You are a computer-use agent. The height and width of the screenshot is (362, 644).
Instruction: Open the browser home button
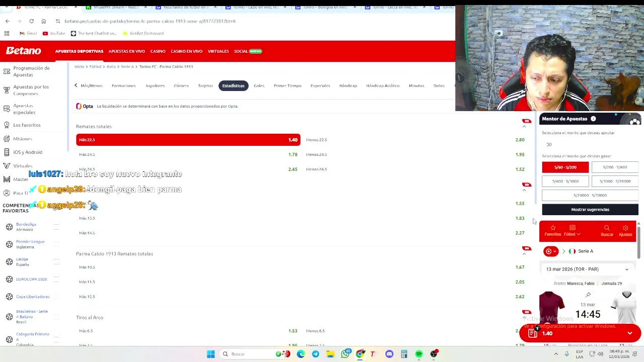43,21
